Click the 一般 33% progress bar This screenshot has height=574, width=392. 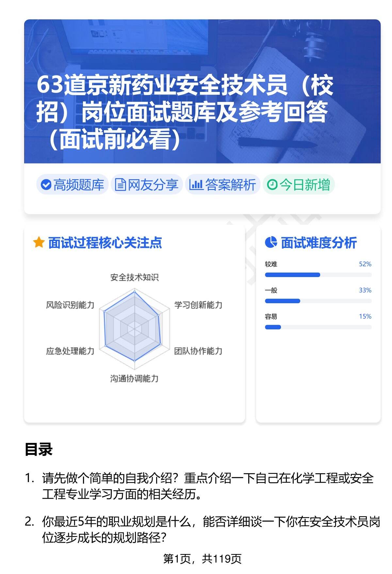pos(318,301)
